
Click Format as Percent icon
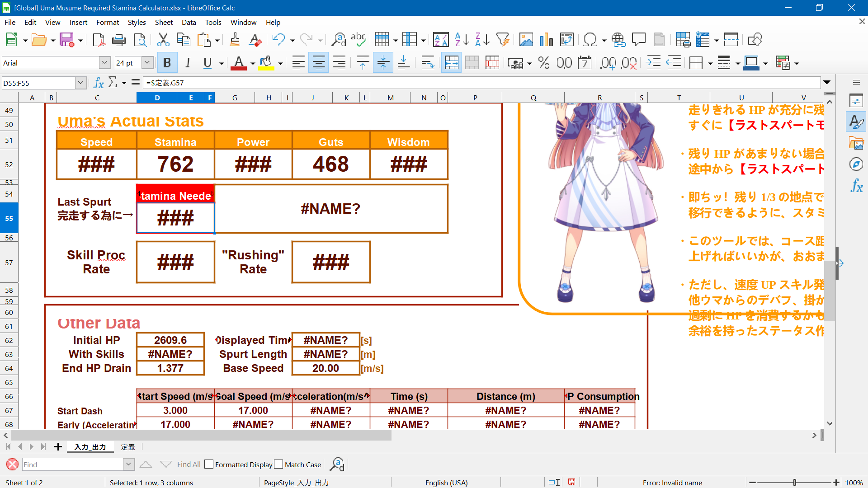544,63
